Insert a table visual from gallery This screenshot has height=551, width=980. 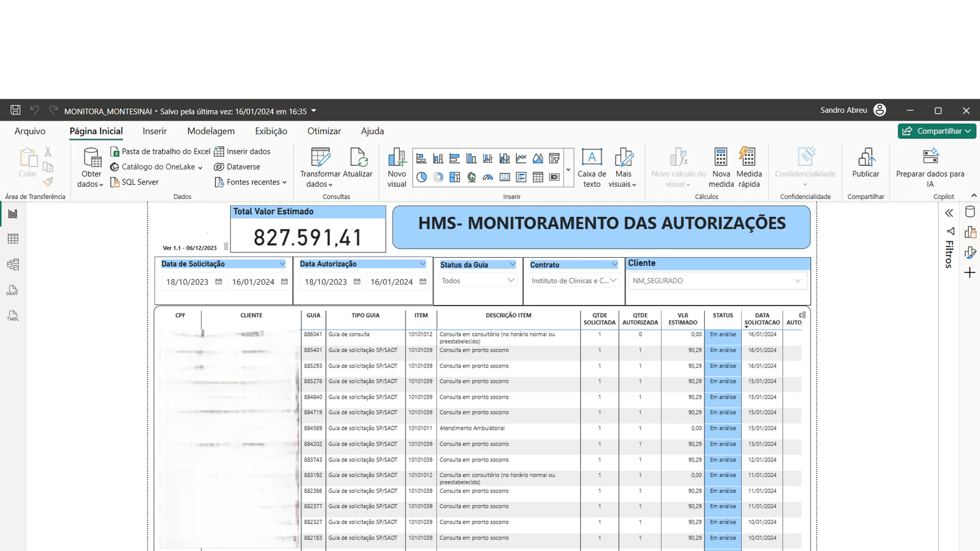click(538, 177)
